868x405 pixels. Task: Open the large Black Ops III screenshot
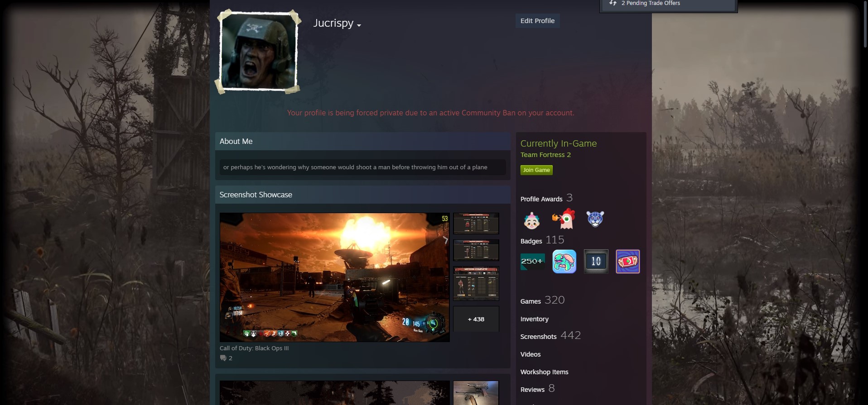(335, 277)
